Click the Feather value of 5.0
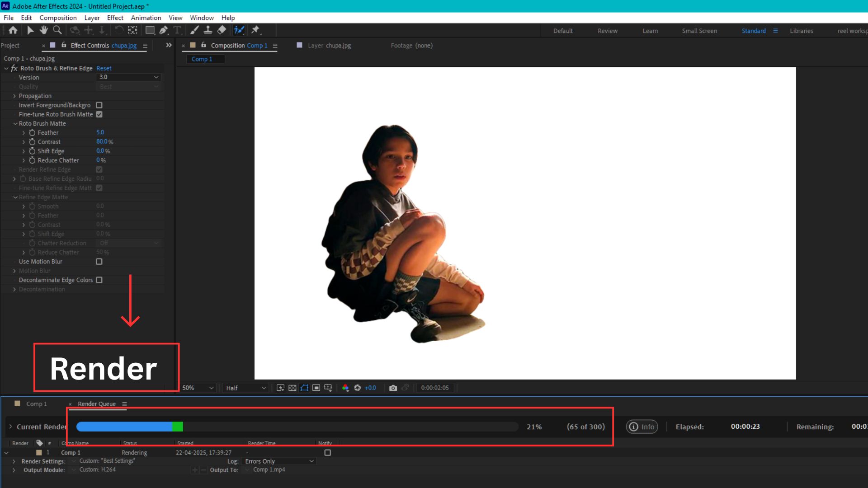The height and width of the screenshot is (488, 868). 100,132
